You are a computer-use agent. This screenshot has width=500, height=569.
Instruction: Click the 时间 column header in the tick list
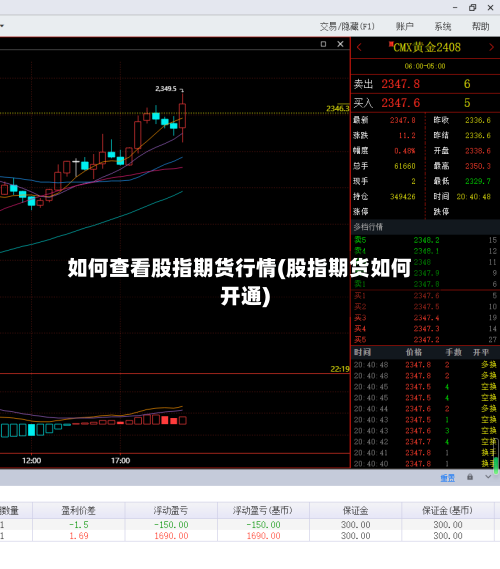point(362,352)
